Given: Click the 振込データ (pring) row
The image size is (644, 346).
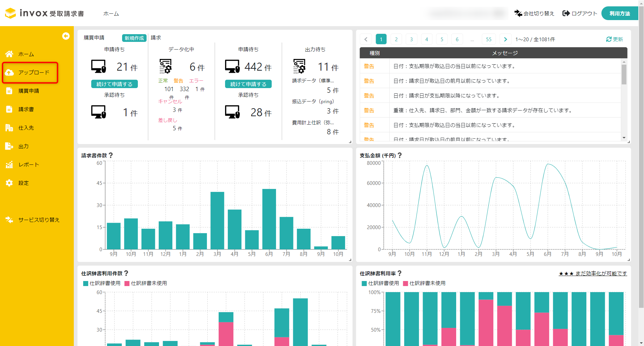Looking at the screenshot, I should [x=315, y=106].
